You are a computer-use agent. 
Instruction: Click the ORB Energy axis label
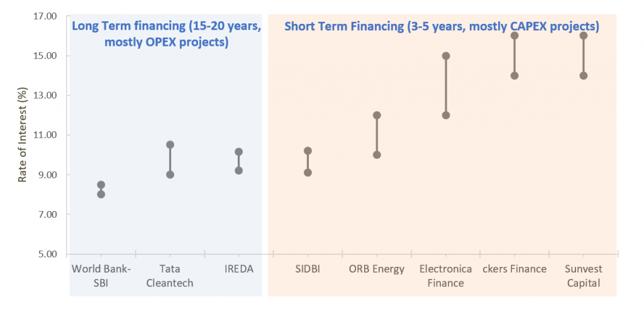tap(377, 269)
